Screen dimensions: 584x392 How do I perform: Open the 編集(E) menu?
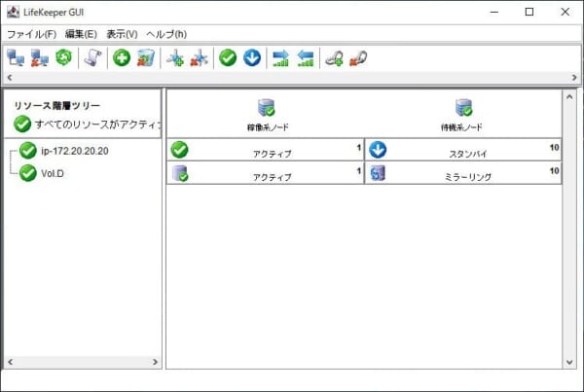tap(81, 34)
